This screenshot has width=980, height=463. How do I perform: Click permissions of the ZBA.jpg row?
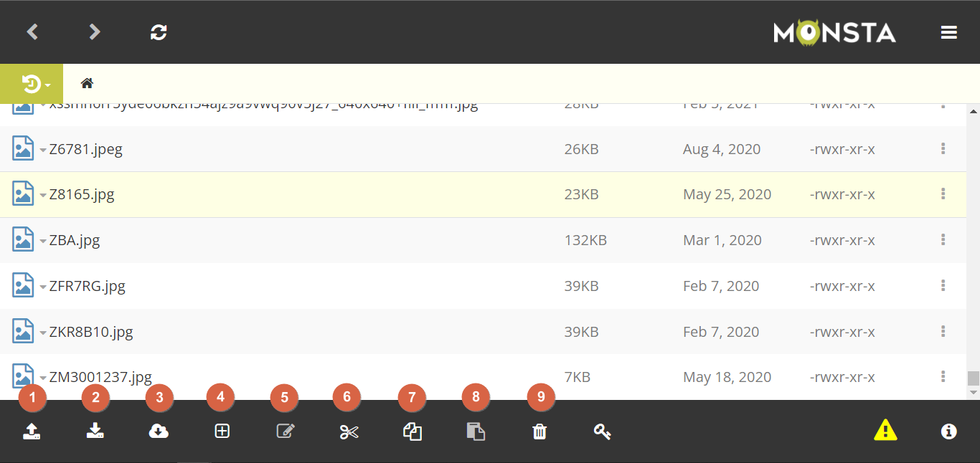(x=842, y=240)
